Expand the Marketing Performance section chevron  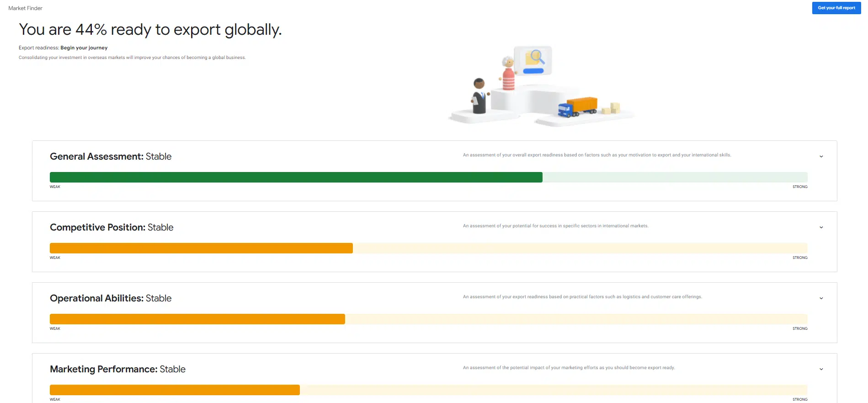821,369
